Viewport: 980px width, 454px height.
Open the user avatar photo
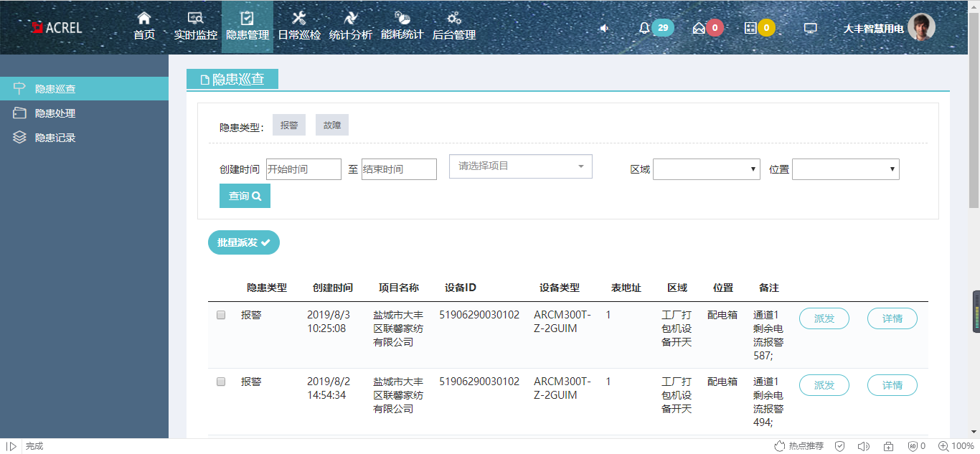pos(921,27)
